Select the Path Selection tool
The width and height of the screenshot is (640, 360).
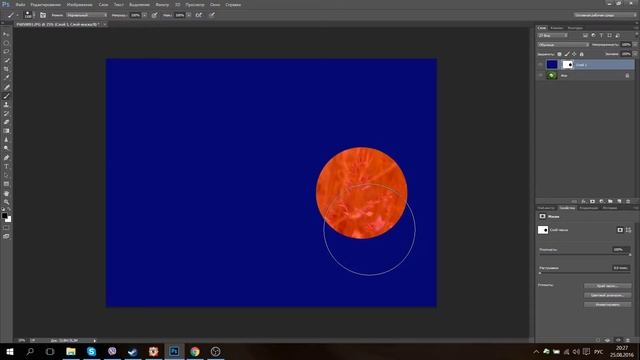click(6, 175)
